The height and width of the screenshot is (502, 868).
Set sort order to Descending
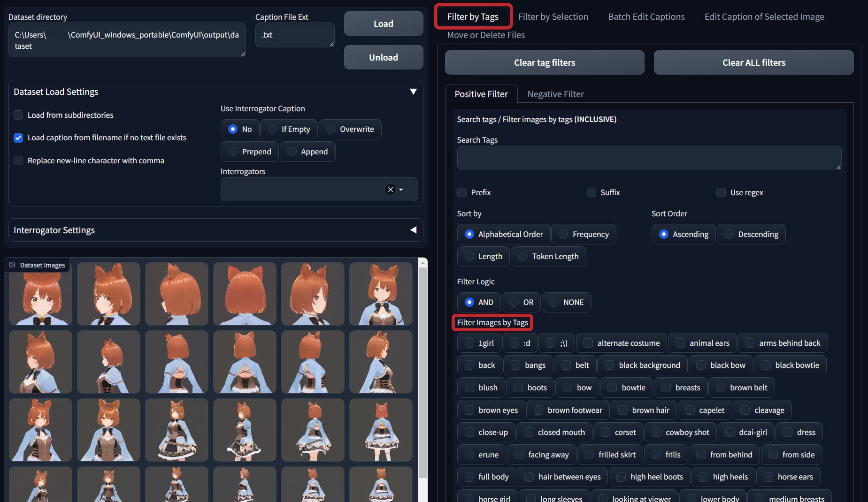pos(751,234)
